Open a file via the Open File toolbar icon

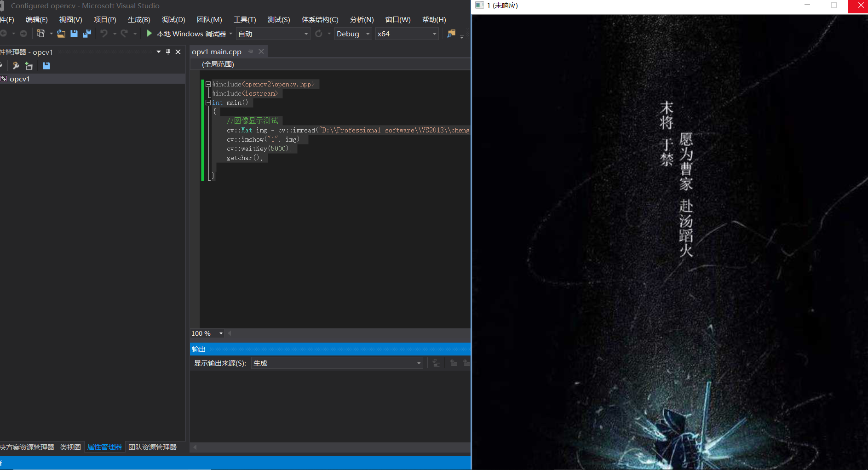pyautogui.click(x=61, y=34)
